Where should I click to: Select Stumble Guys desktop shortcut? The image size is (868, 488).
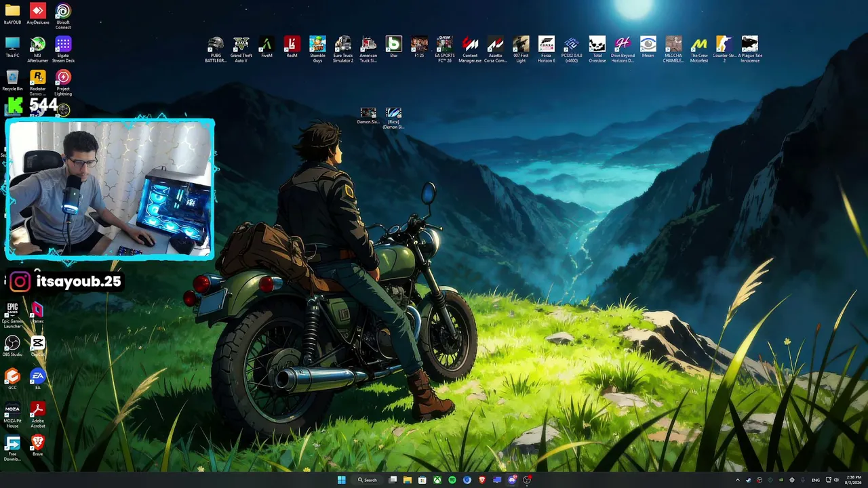click(x=317, y=49)
